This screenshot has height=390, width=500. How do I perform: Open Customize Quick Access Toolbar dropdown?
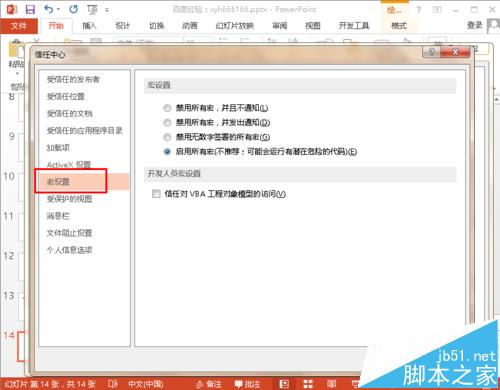tap(107, 10)
